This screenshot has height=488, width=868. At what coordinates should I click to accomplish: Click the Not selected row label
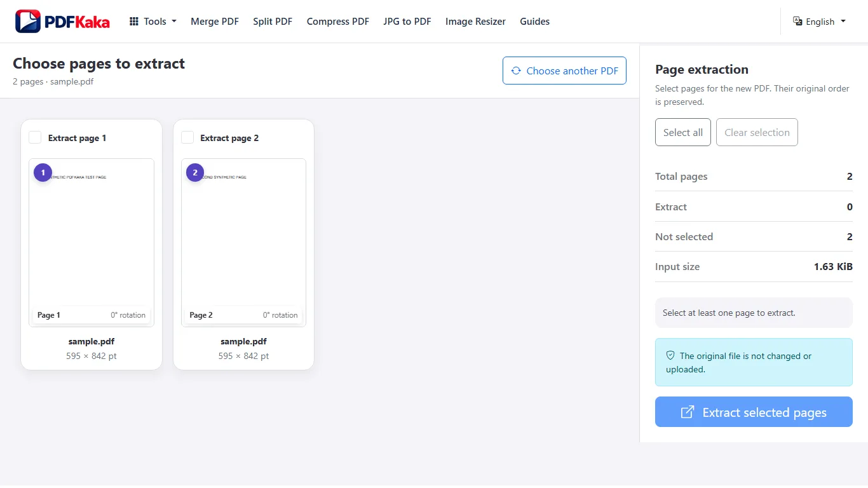coord(684,236)
